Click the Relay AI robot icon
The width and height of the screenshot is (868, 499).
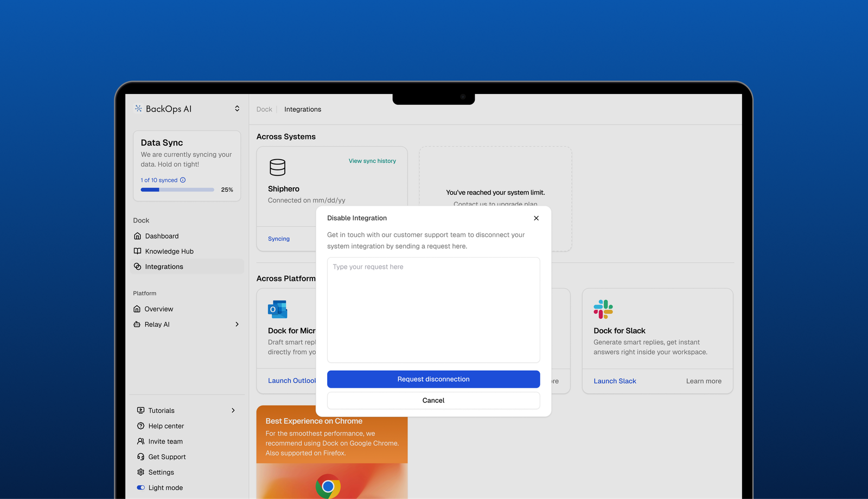[137, 324]
